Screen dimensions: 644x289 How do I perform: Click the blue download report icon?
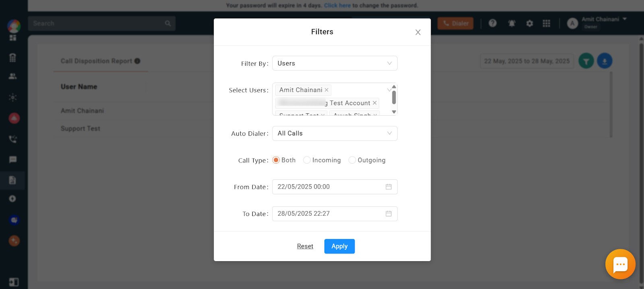point(605,61)
